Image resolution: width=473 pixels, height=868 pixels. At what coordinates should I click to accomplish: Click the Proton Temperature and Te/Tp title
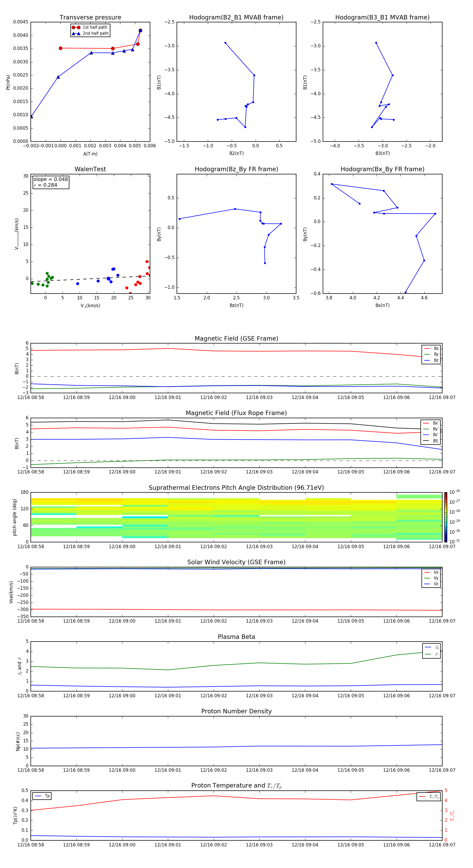236,786
